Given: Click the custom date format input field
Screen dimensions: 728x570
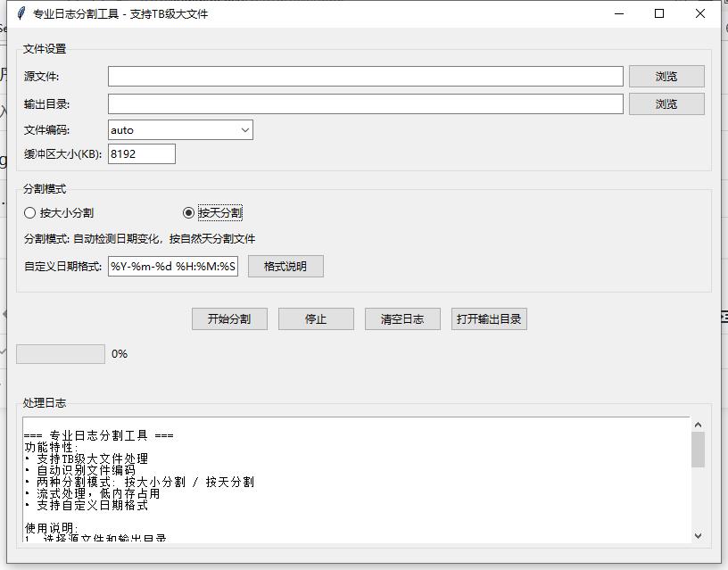Looking at the screenshot, I should (x=172, y=266).
